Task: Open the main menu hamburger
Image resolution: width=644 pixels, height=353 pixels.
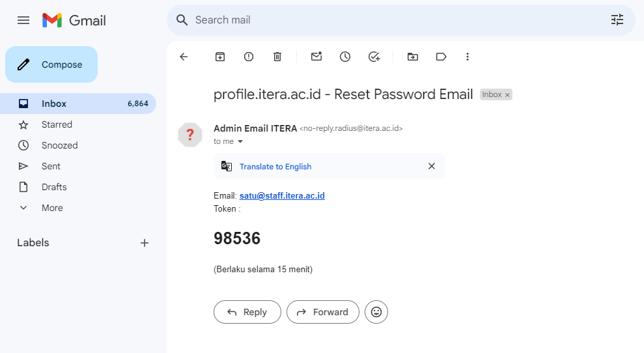Action: point(23,20)
